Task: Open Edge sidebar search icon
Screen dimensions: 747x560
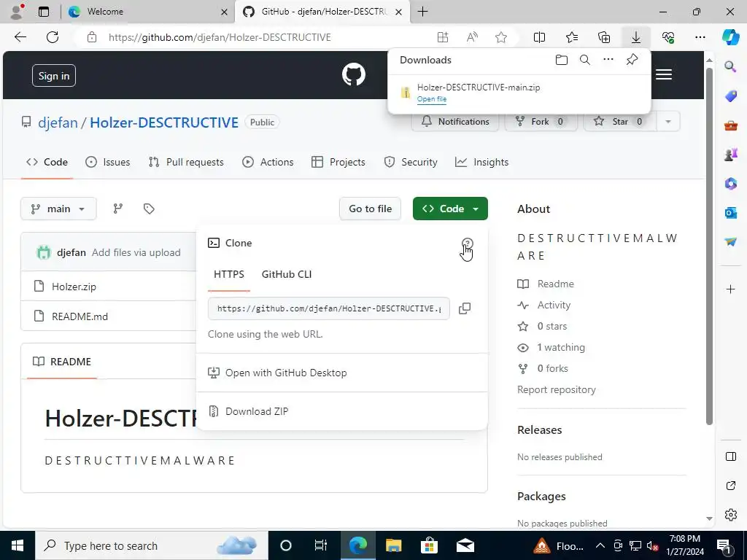Action: pyautogui.click(x=730, y=66)
